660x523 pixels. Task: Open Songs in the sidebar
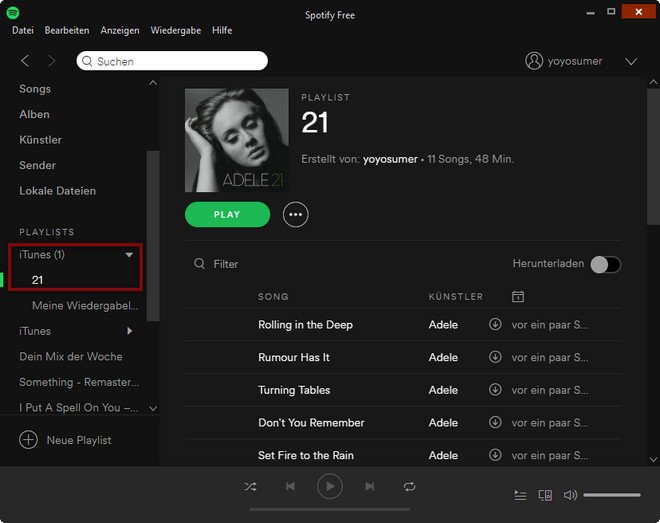(x=35, y=89)
